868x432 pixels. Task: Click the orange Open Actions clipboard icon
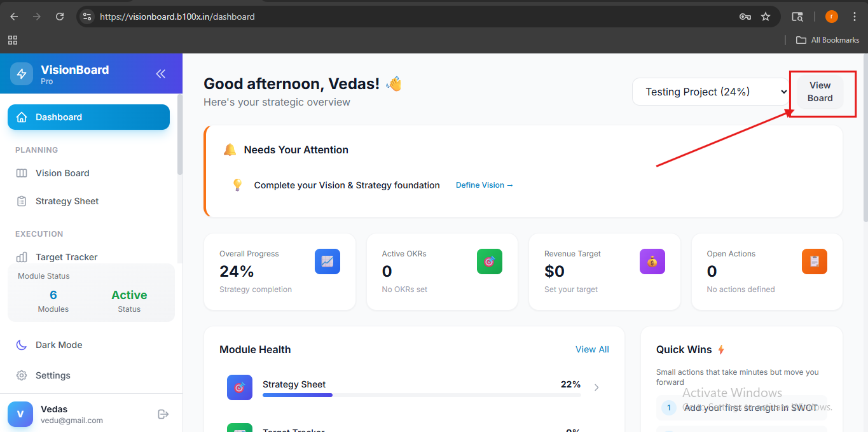click(x=815, y=261)
